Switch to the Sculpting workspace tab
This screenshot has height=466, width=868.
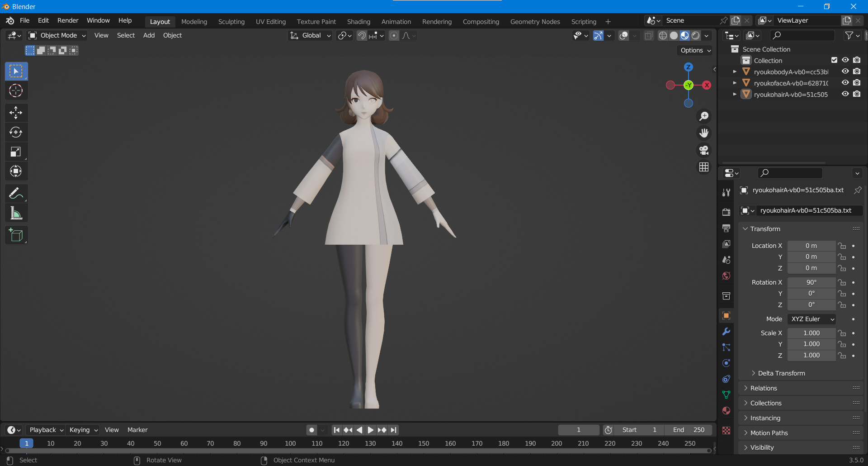click(x=231, y=22)
